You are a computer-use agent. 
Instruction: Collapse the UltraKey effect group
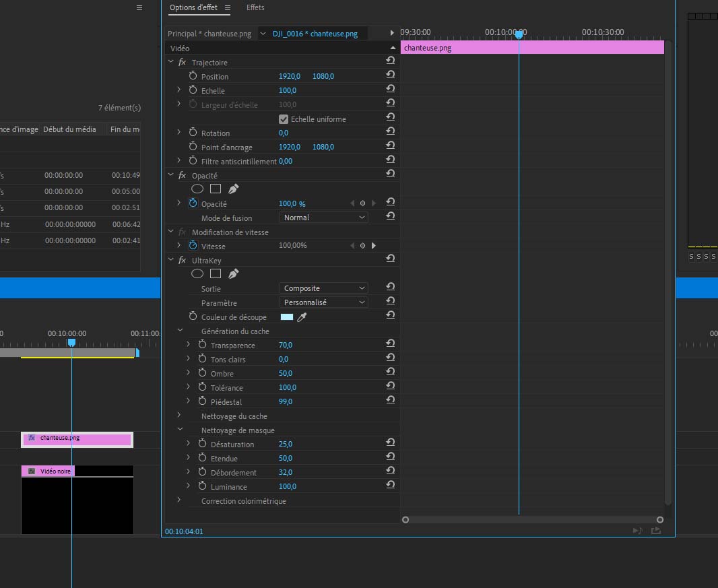pos(171,260)
